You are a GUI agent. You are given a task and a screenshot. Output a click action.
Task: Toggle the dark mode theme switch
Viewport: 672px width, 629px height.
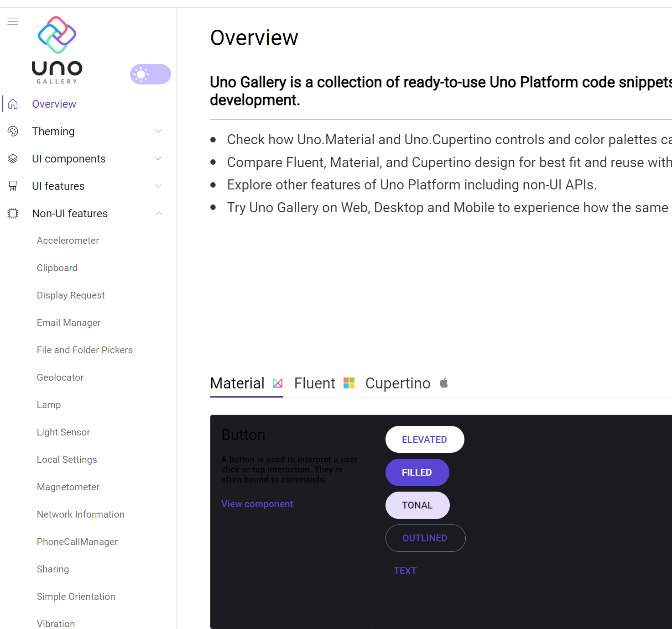151,74
